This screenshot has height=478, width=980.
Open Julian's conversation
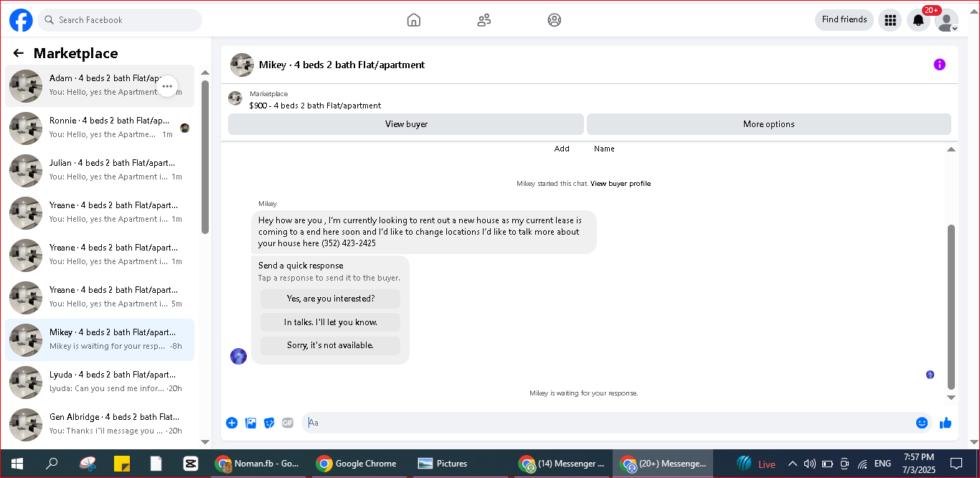100,170
